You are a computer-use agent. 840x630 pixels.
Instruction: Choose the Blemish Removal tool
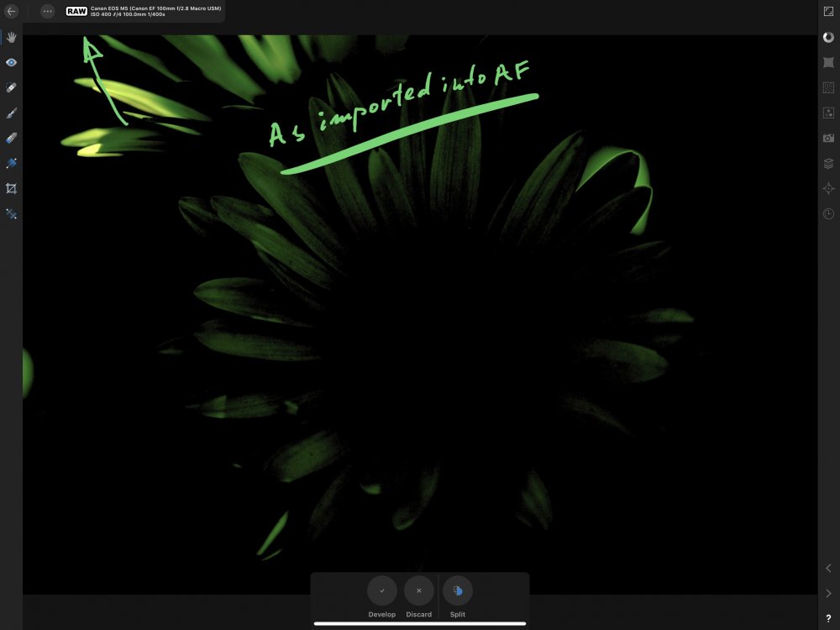[11, 88]
